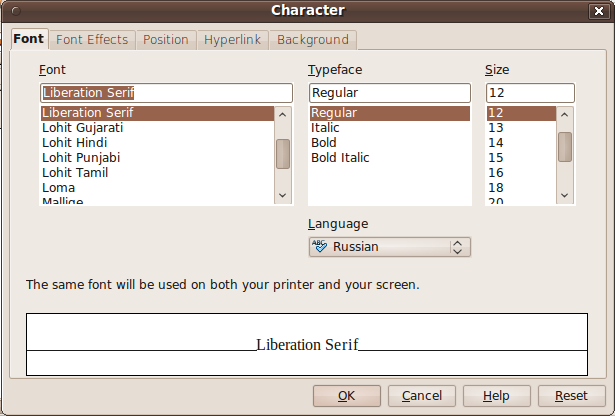Open the Position tab

(x=166, y=40)
